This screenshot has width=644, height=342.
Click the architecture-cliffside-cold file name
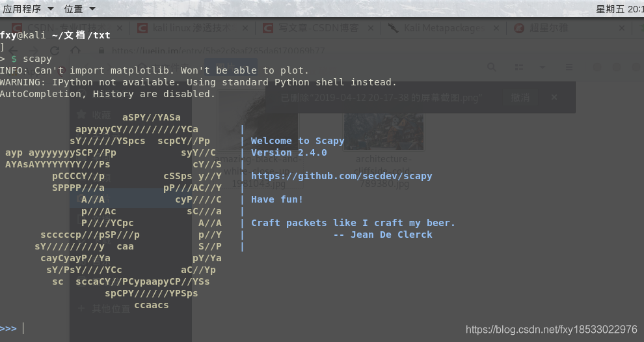point(384,171)
